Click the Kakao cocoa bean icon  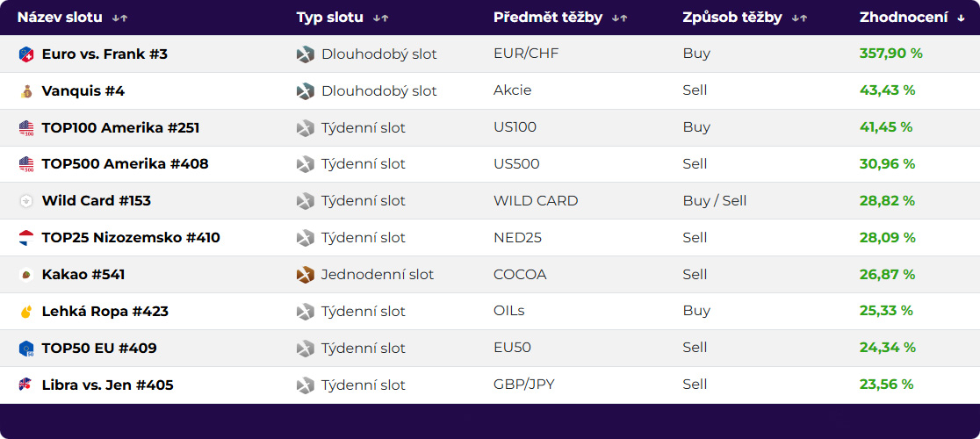pos(25,275)
